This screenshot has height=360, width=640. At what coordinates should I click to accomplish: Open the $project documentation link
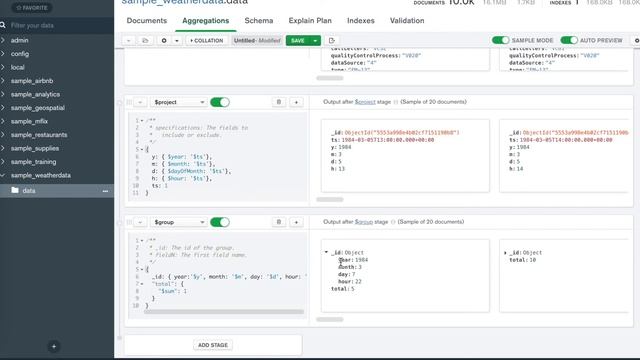[x=365, y=102]
